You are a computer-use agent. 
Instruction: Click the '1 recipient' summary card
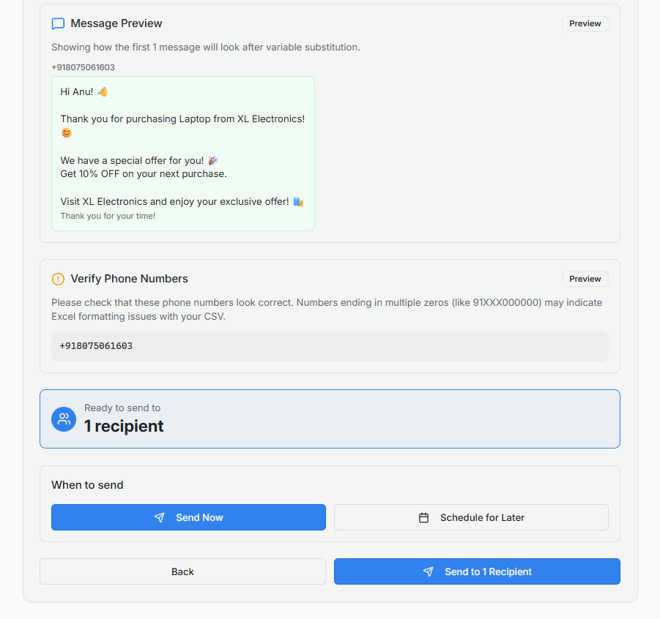[x=330, y=419]
